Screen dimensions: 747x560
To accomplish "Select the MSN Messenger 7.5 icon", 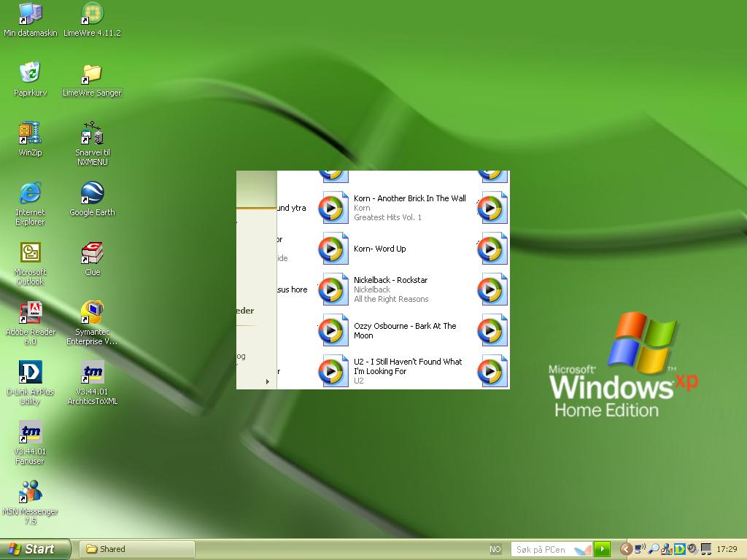I will pos(30,493).
